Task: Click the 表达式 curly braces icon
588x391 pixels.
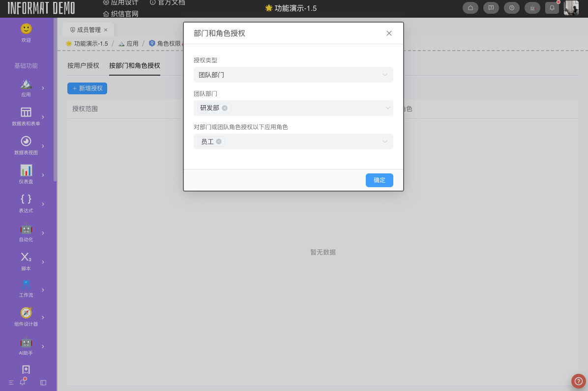Action: [26, 199]
